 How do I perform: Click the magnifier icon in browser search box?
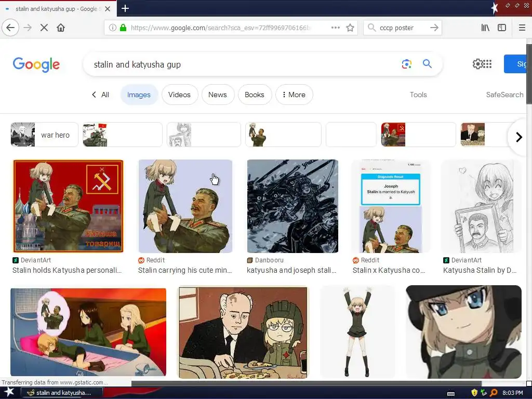(x=372, y=28)
